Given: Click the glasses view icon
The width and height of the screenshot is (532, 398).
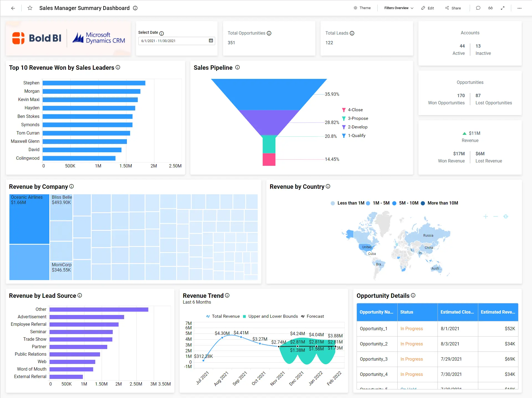Looking at the screenshot, I should click(490, 8).
